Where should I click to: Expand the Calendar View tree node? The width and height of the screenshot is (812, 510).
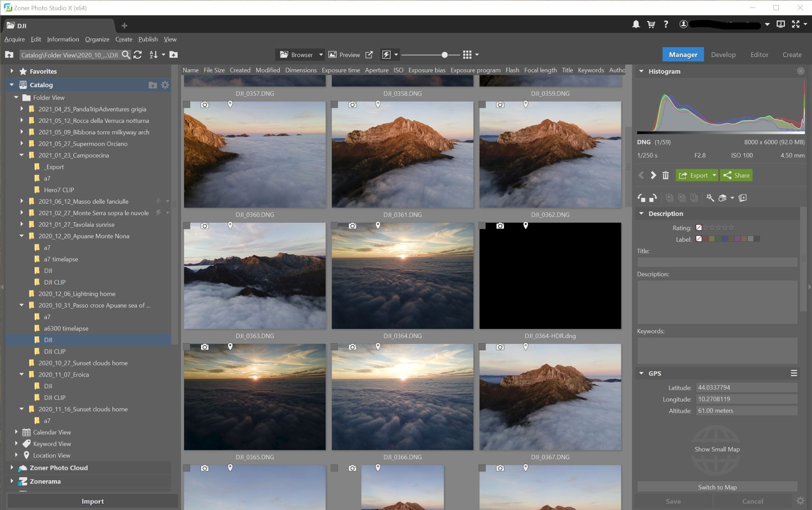(x=16, y=432)
